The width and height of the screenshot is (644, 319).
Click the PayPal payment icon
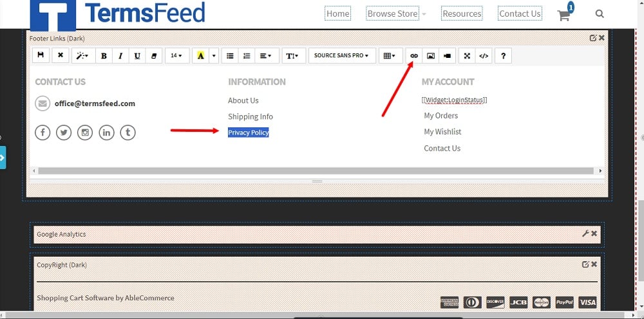pos(564,302)
